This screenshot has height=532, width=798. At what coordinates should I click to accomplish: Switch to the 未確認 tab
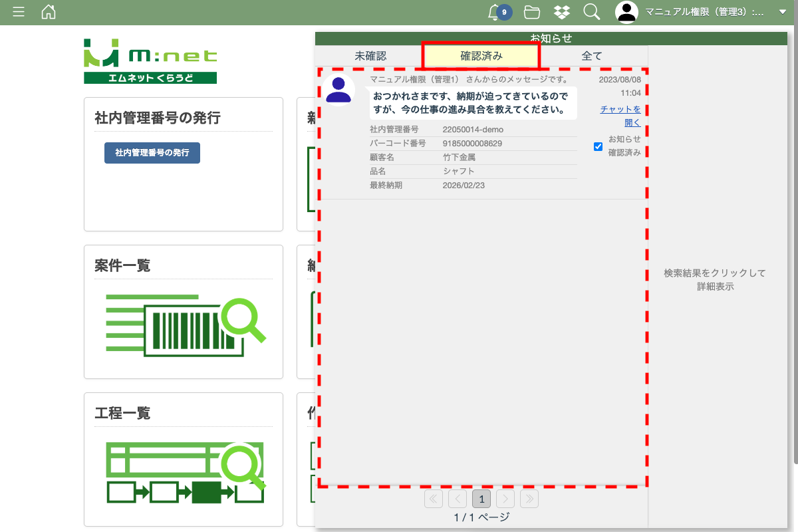click(370, 56)
